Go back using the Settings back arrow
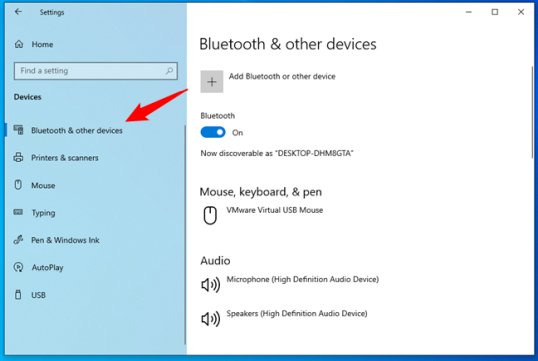Viewport: 538px width, 361px height. [x=18, y=12]
